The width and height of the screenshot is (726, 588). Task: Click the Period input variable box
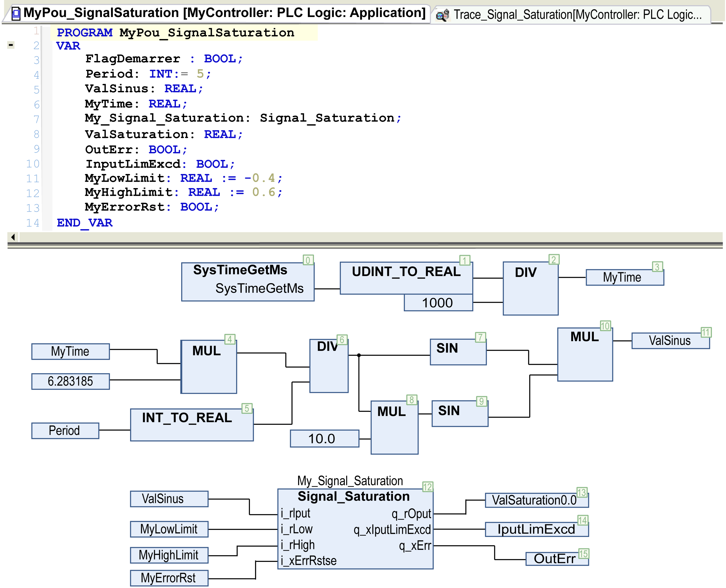(65, 430)
